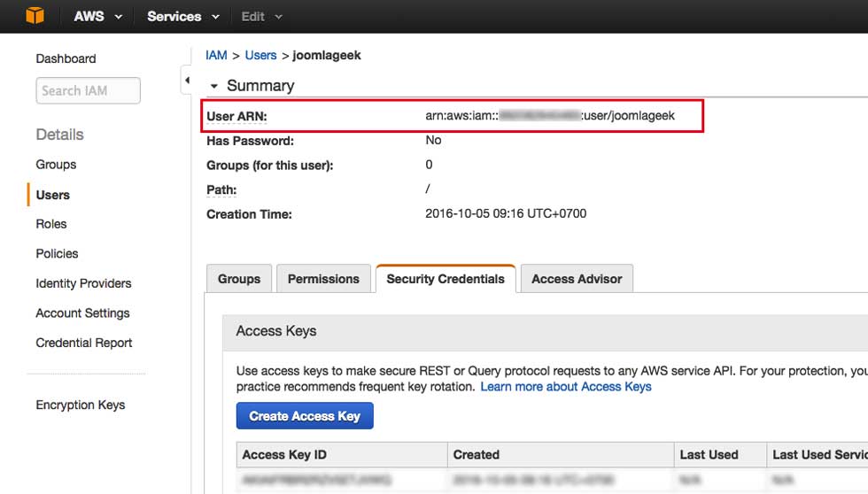
Task: Click the Access Key ID column header
Action: 342,455
